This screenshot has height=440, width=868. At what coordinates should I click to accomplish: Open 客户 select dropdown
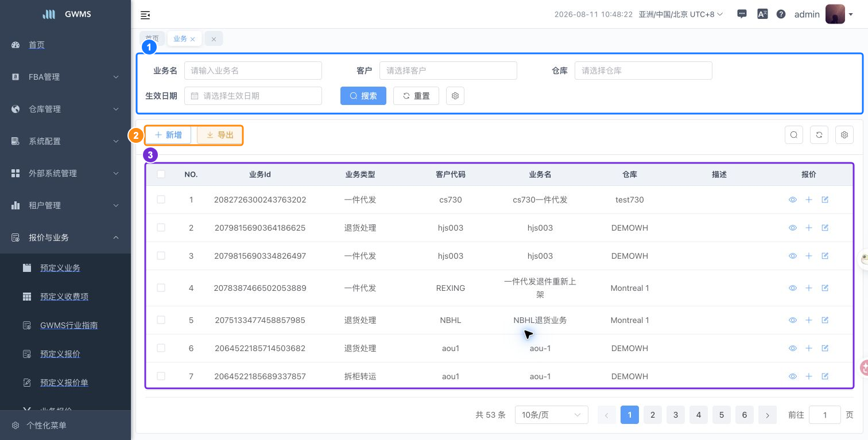[x=448, y=71]
